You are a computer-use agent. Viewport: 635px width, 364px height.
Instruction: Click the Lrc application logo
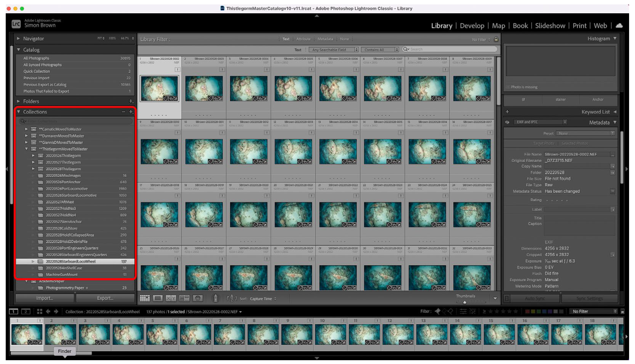[16, 24]
